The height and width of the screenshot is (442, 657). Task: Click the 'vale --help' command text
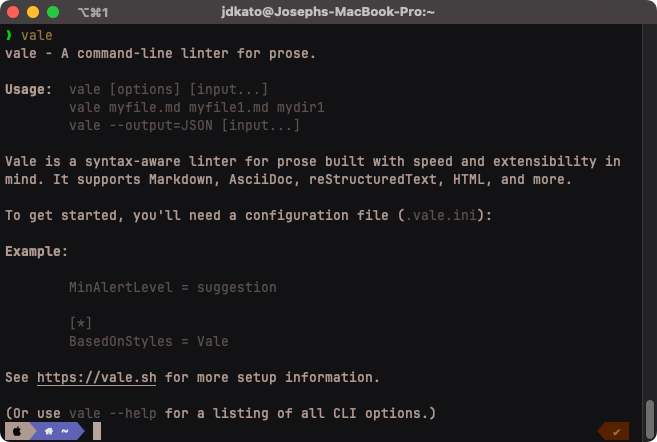coord(113,413)
